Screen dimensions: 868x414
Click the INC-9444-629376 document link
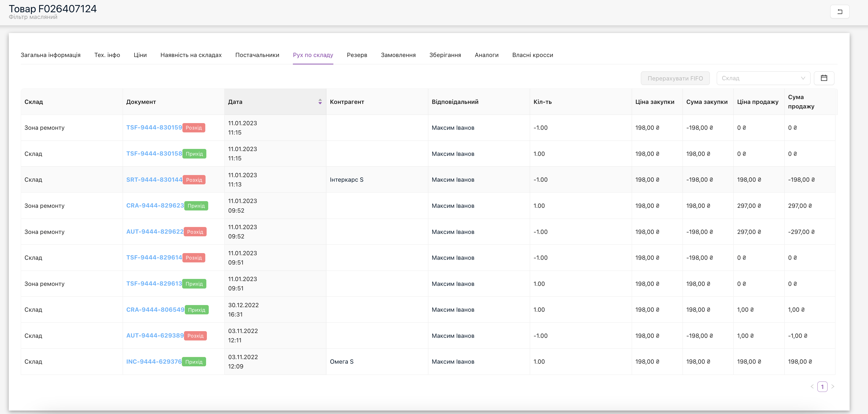coord(154,361)
